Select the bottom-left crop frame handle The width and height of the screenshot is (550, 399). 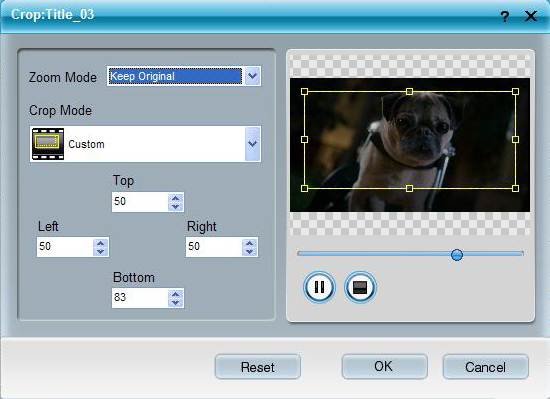pyautogui.click(x=304, y=188)
